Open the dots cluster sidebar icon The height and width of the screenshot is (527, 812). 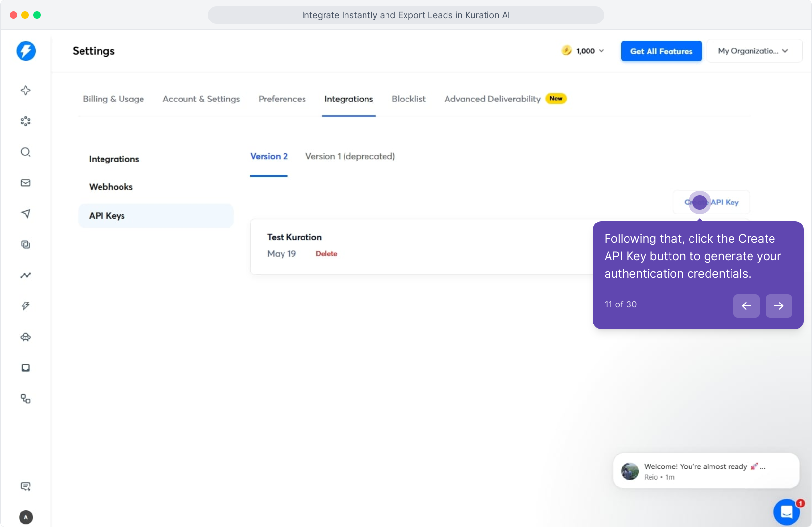(x=26, y=121)
